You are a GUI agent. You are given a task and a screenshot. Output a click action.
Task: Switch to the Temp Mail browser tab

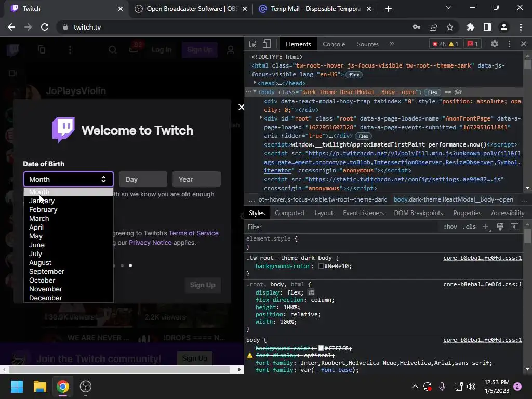tap(315, 9)
